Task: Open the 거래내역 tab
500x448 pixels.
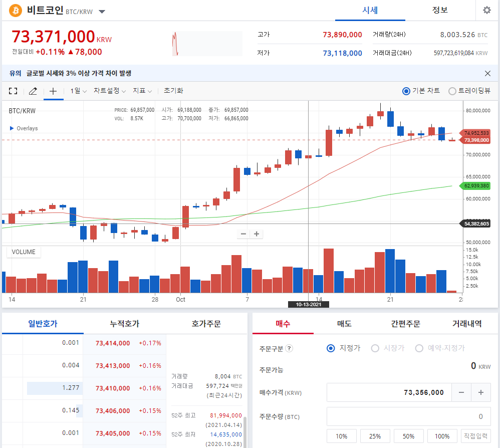Action: tap(467, 324)
